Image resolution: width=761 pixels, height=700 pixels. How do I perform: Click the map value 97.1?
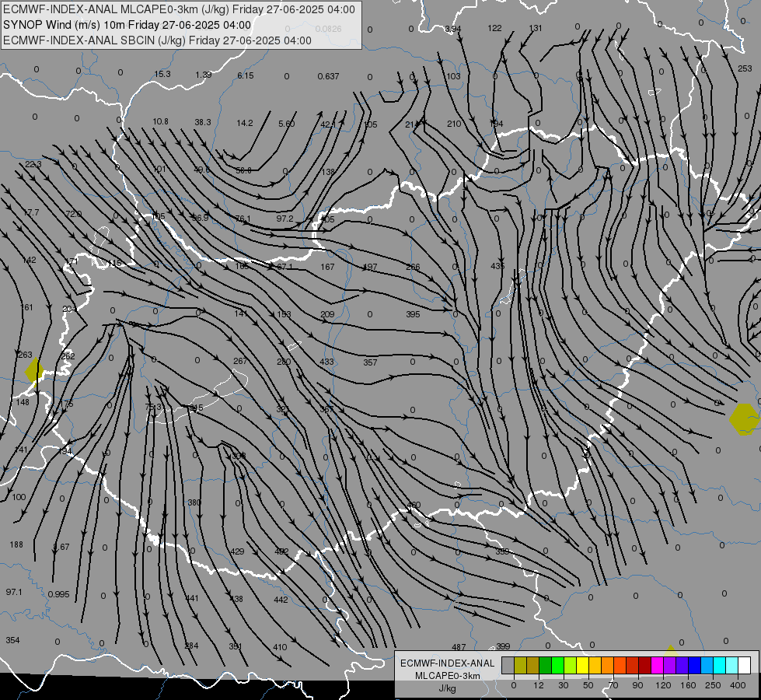(x=14, y=592)
